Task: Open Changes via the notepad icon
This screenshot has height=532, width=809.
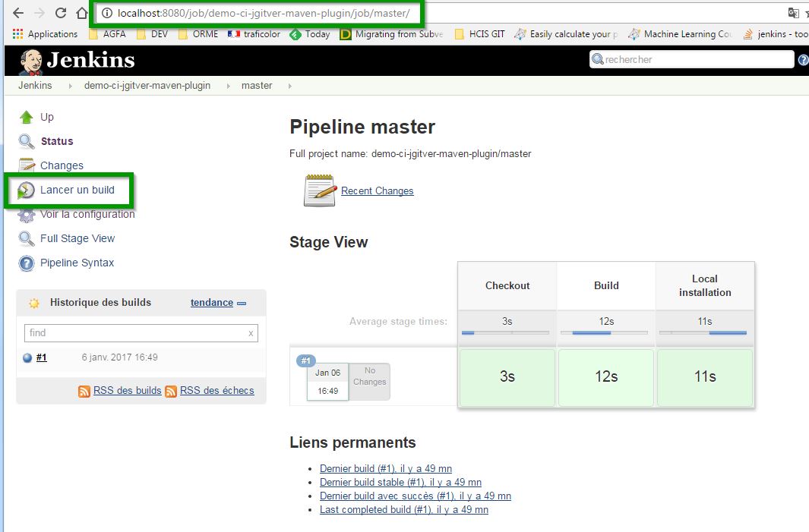Action: click(x=27, y=165)
